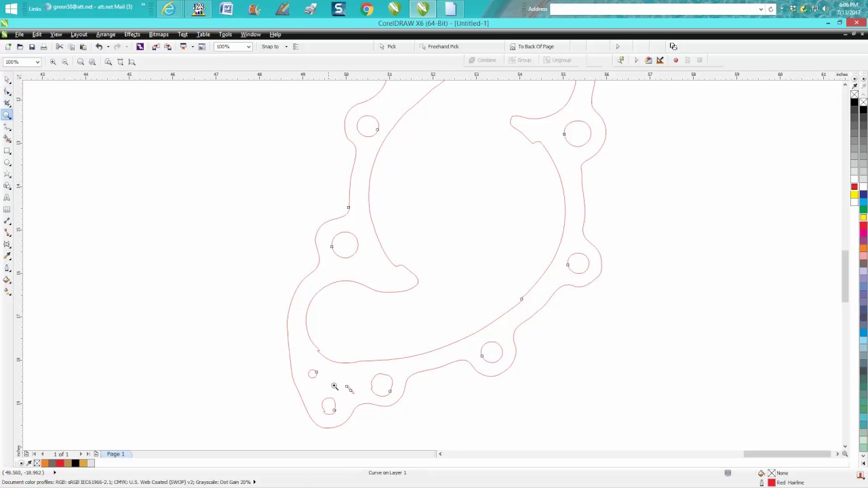Click the Print icon

(44, 47)
